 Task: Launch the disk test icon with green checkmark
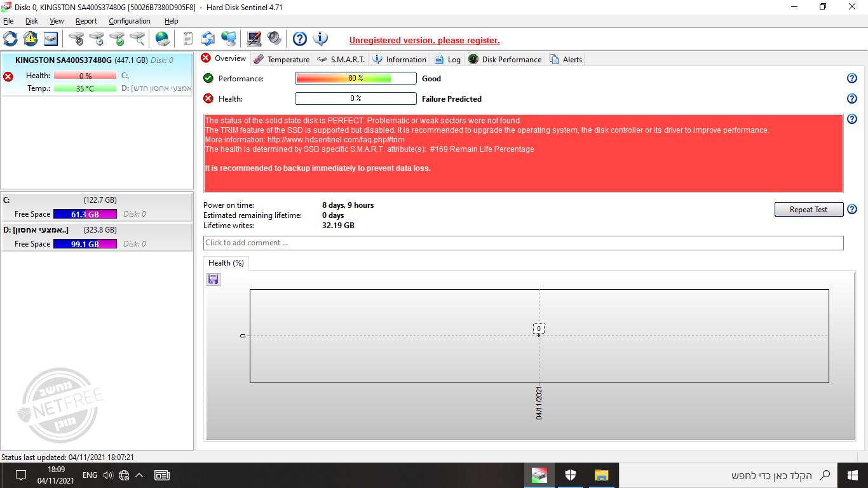117,39
